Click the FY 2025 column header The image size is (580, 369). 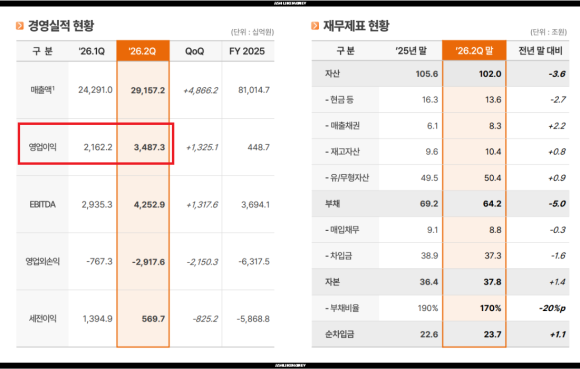(247, 51)
